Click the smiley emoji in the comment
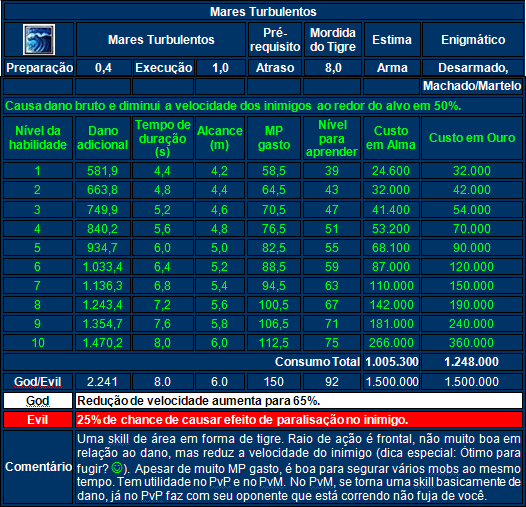The image size is (526, 507). (x=117, y=467)
